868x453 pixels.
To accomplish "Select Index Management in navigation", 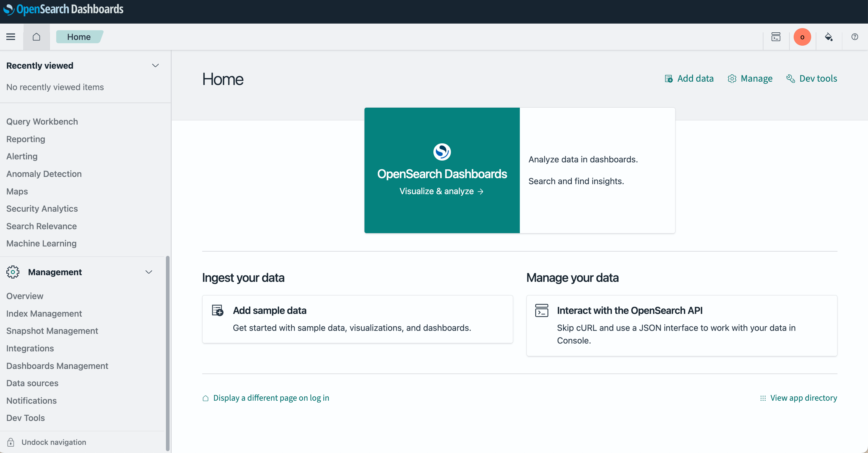I will pos(44,314).
